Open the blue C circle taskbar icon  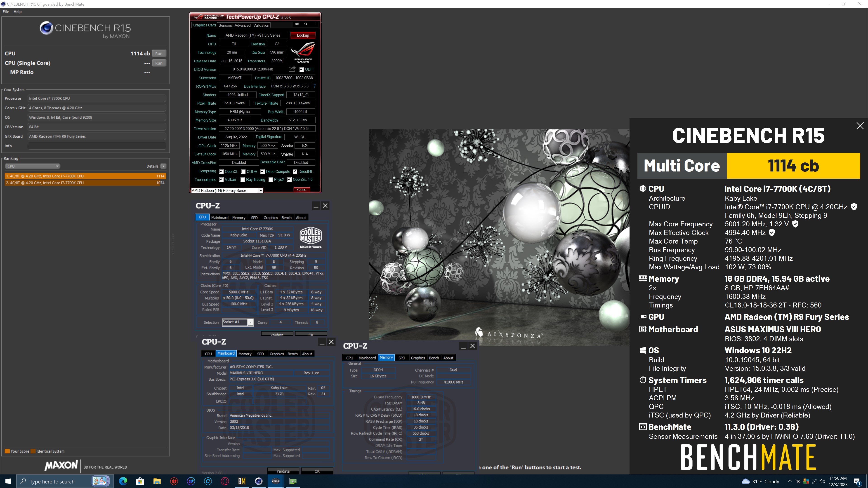click(x=208, y=481)
